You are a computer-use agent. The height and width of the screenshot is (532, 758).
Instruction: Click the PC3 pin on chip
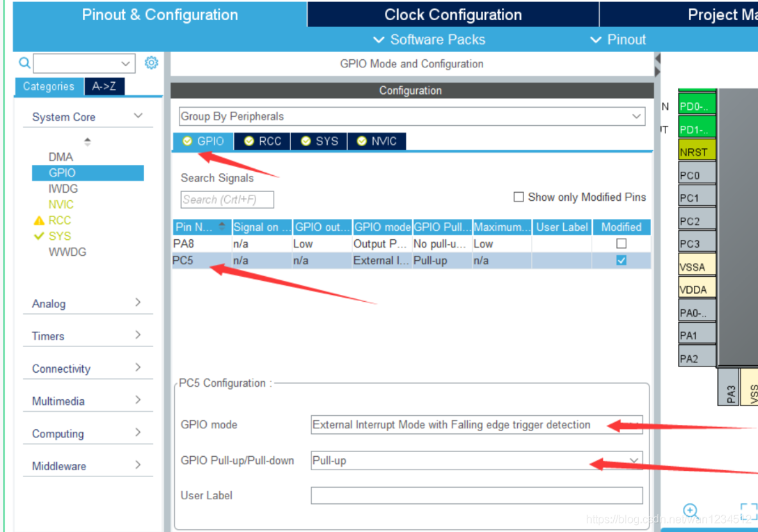(x=697, y=244)
